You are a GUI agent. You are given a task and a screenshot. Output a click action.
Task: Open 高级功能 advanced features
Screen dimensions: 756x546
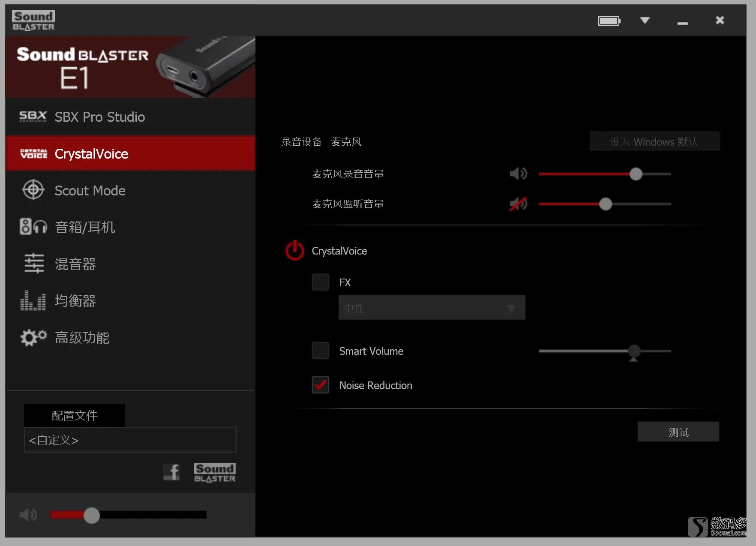coord(131,338)
